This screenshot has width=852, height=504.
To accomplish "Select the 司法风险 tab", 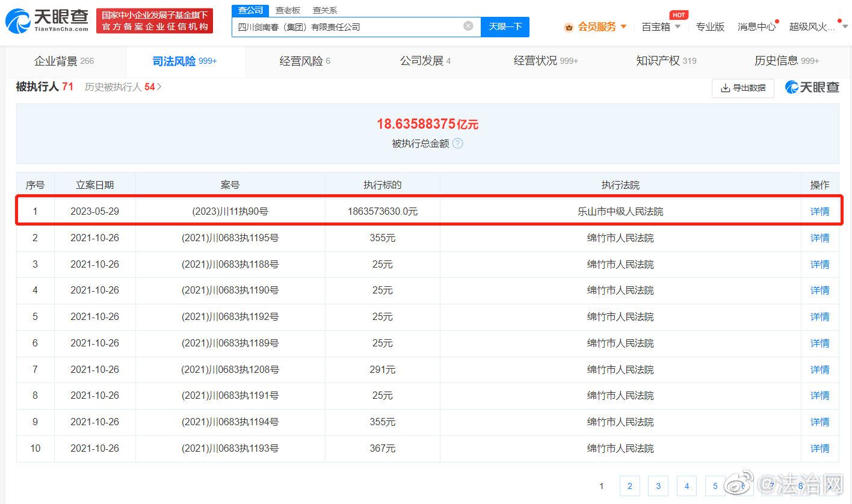I will point(185,61).
